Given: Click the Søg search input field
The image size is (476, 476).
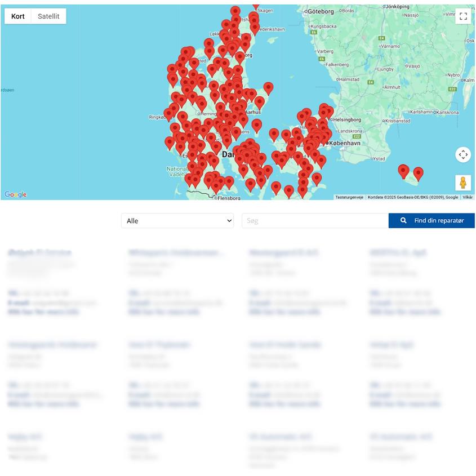Looking at the screenshot, I should 314,221.
